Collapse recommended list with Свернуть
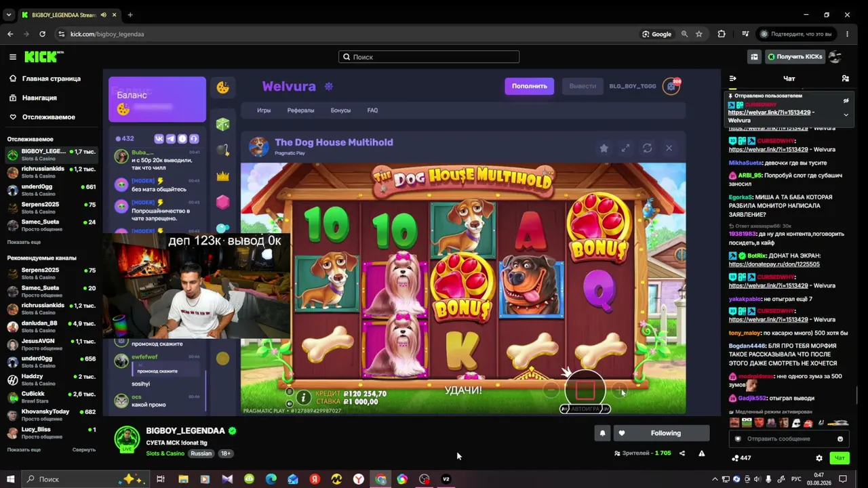The width and height of the screenshot is (868, 488). (84, 449)
